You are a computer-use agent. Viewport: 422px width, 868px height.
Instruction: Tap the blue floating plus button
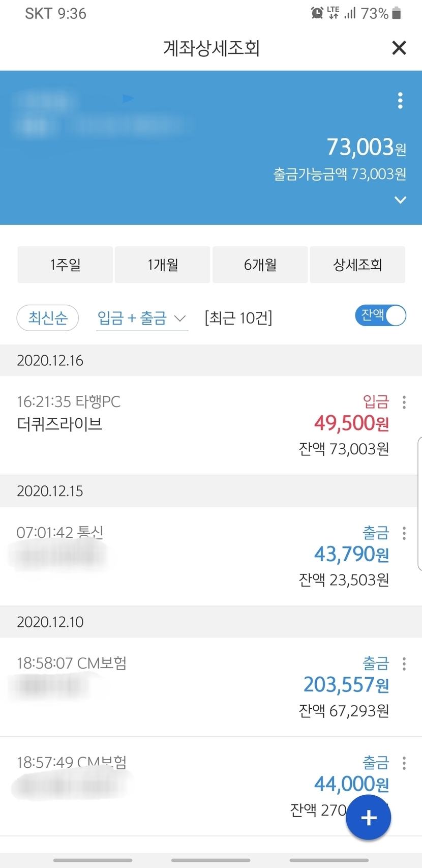pos(368,818)
